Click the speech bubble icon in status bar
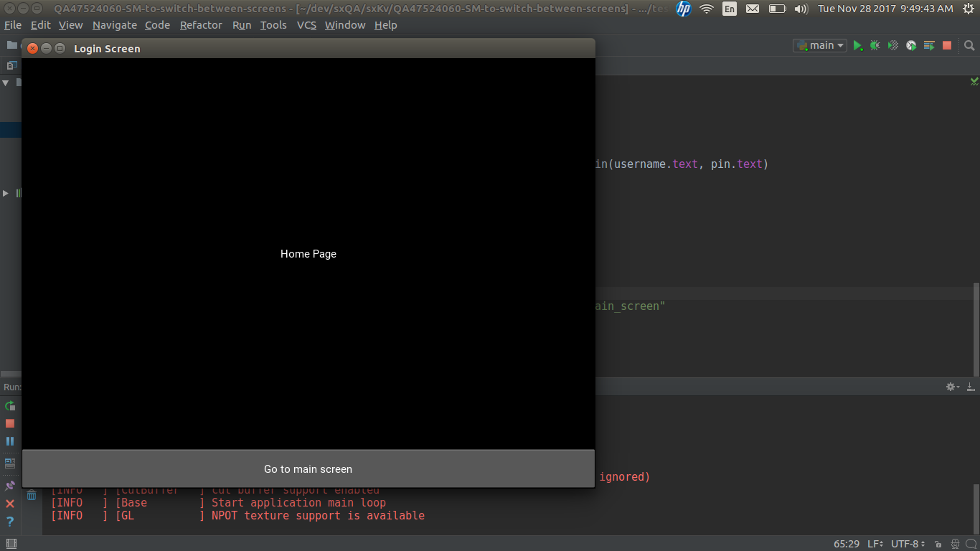This screenshot has height=551, width=980. [971, 544]
